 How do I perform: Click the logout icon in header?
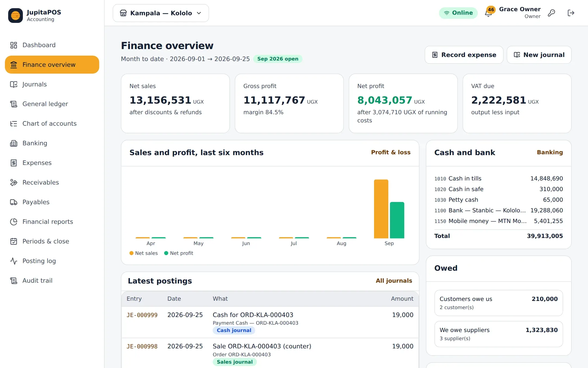coord(571,13)
